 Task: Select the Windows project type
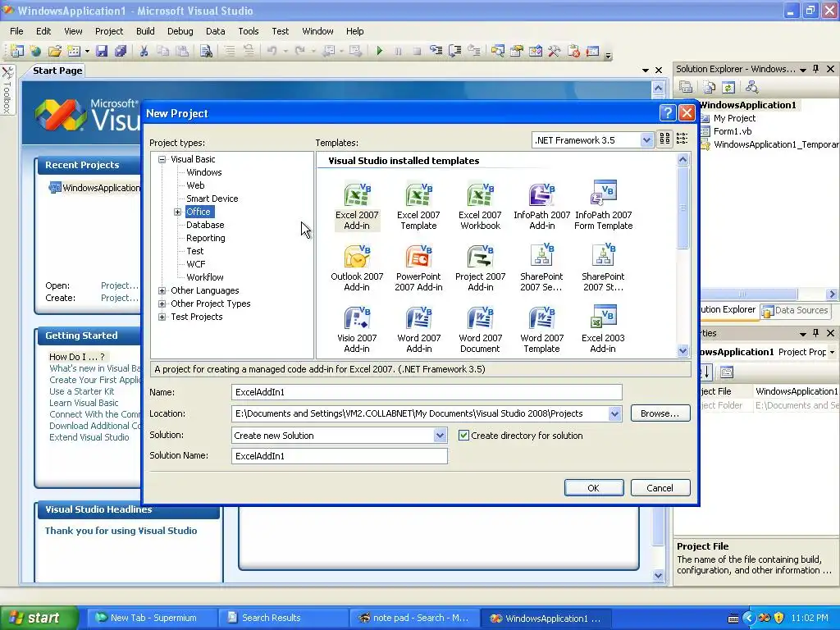[204, 172]
